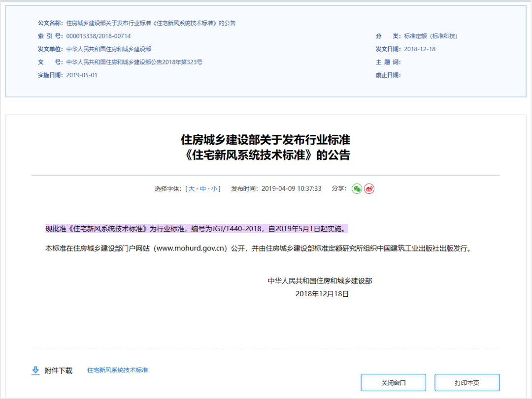The image size is (532, 399).
Task: Click the highlighted JGJ/T440-2018 paragraph
Action: (x=196, y=229)
